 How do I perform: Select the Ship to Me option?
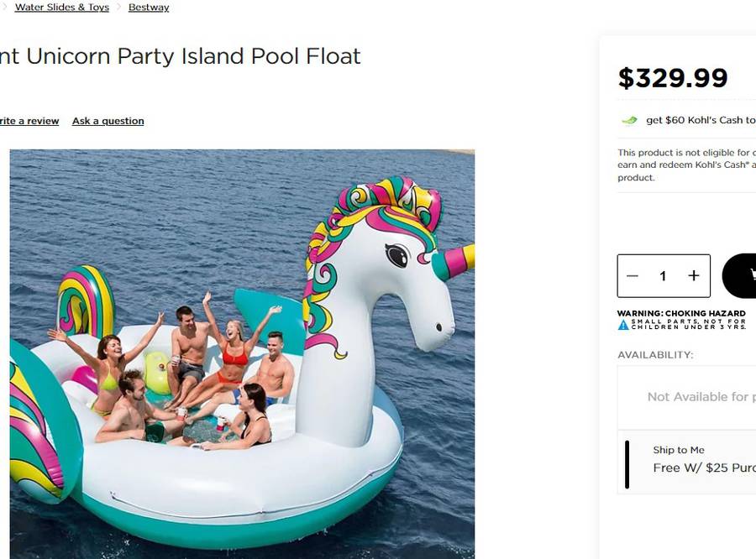pos(687,462)
